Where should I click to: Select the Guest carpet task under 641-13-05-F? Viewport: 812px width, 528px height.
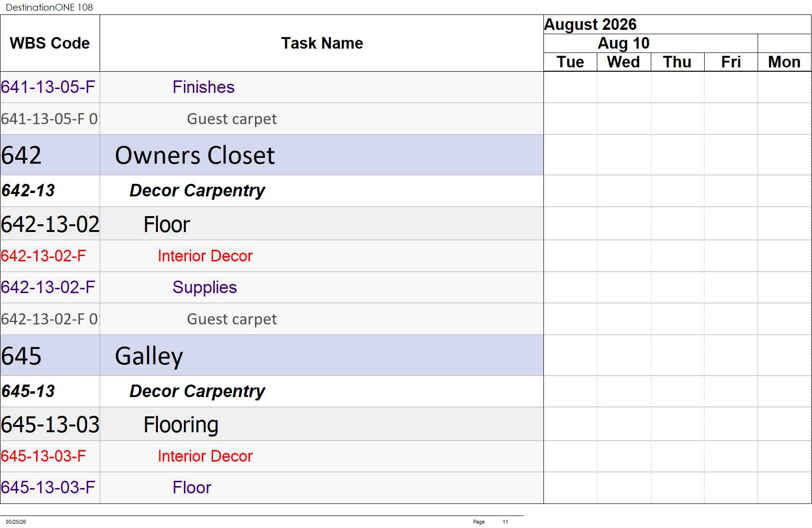click(x=272, y=119)
